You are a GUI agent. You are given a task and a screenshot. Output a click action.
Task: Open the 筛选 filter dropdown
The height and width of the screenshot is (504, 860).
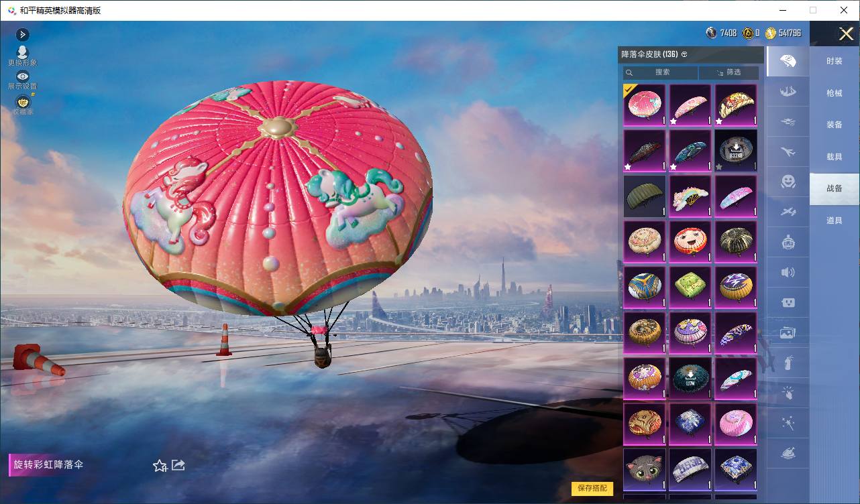pyautogui.click(x=729, y=72)
